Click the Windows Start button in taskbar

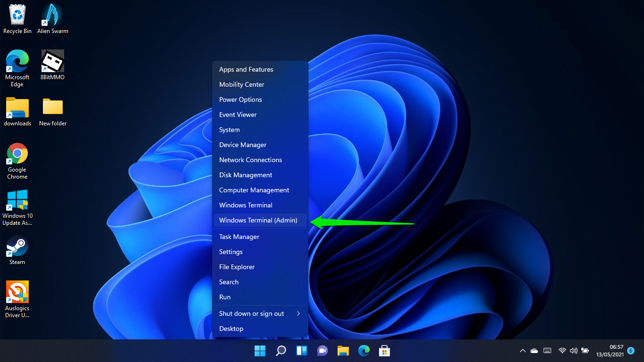260,351
